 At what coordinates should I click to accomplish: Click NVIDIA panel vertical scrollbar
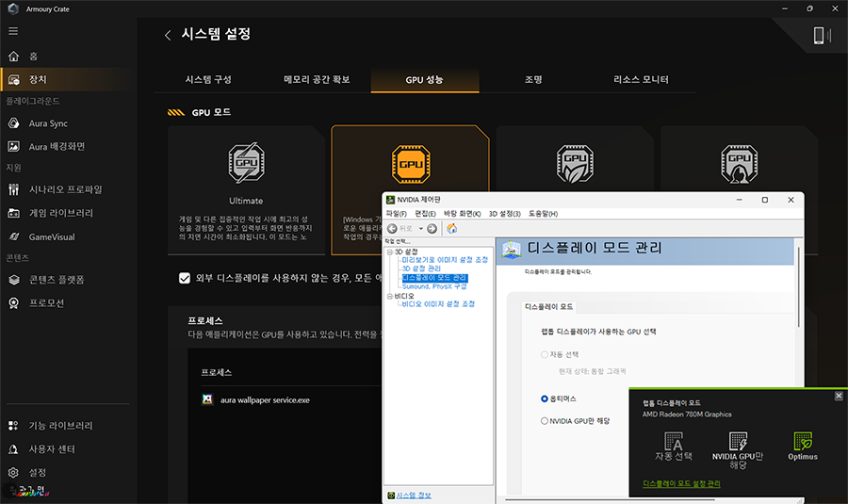[798, 286]
